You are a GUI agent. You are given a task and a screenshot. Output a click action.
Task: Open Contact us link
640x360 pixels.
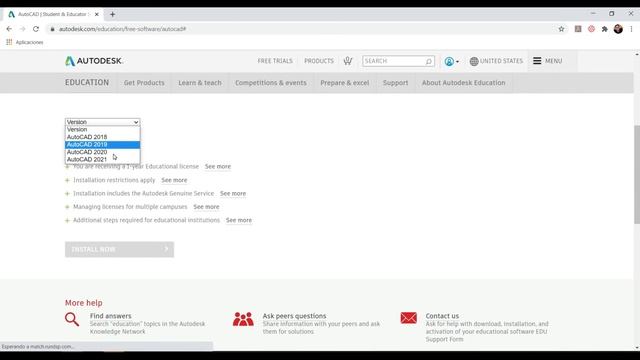[442, 316]
